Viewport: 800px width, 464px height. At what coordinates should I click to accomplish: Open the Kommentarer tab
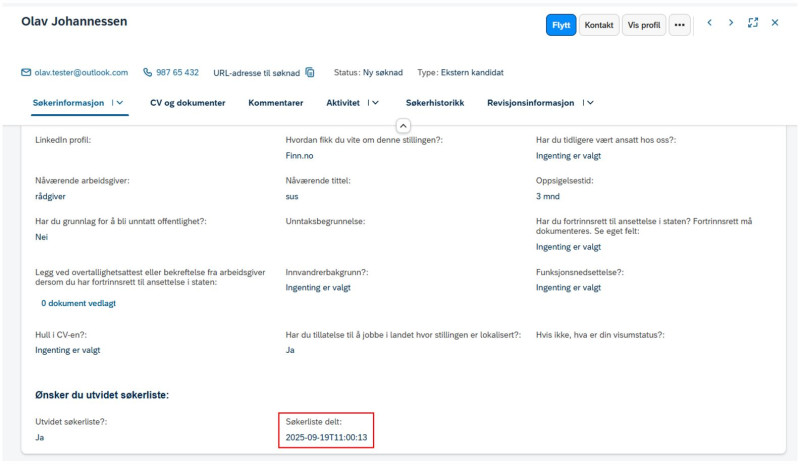pyautogui.click(x=276, y=103)
